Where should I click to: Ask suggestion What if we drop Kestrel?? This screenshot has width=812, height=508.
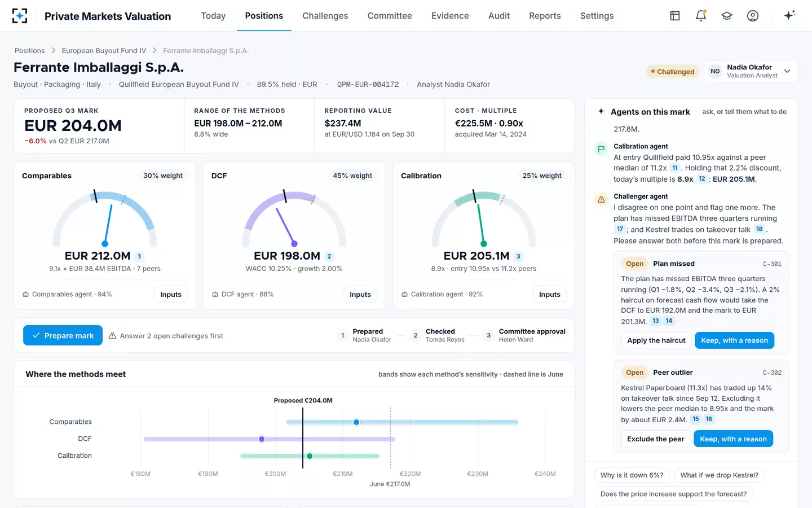click(x=720, y=475)
